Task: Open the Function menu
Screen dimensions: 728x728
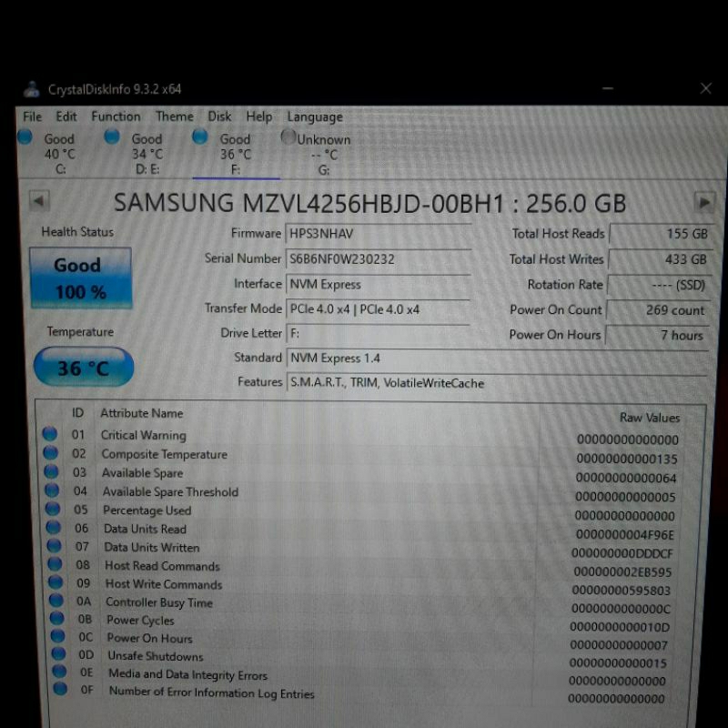Action: point(116,116)
